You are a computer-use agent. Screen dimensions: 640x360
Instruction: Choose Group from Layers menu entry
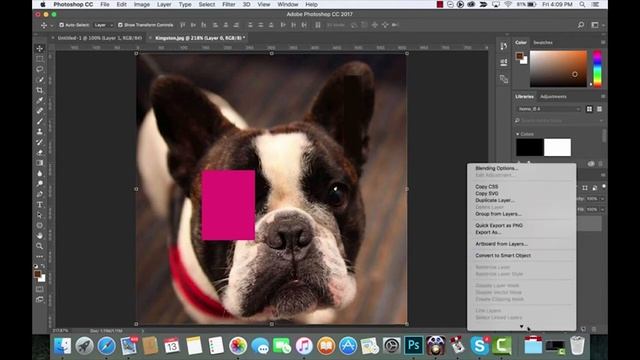(498, 214)
